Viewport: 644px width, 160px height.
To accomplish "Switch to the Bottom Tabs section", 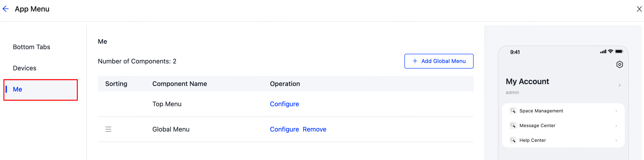I will tap(31, 47).
